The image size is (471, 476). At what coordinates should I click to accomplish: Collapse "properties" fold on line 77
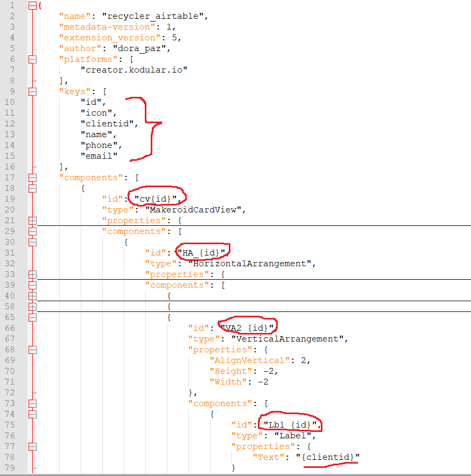pos(32,446)
